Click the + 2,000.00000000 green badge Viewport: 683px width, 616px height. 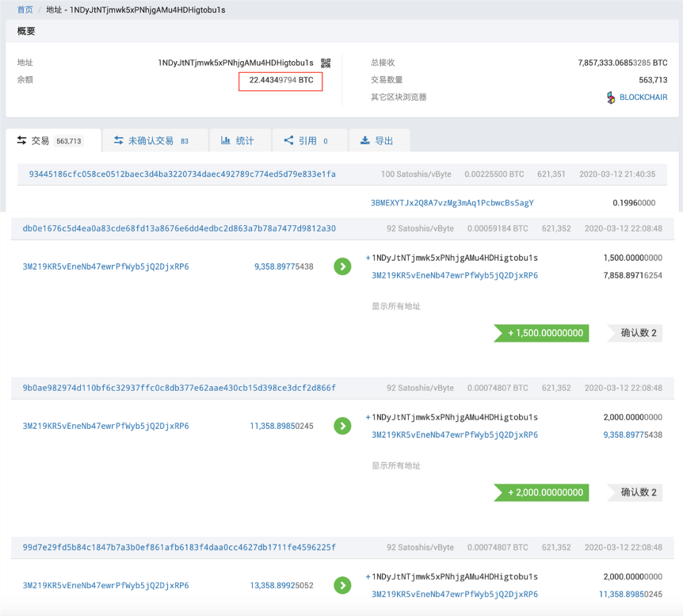pos(541,492)
